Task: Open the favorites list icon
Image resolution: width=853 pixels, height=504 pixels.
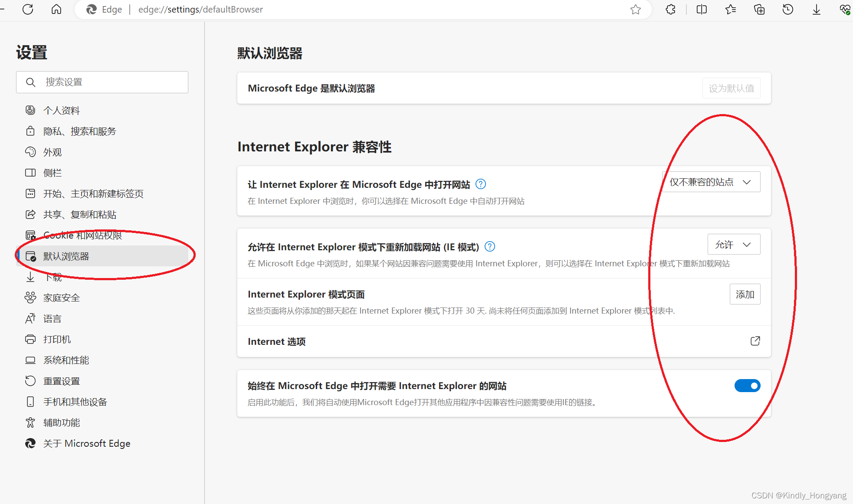Action: click(731, 10)
